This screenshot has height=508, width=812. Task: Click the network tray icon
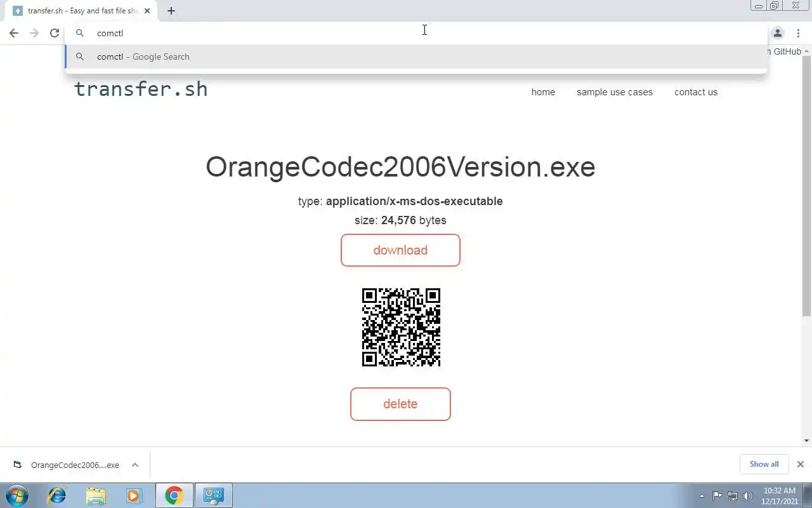733,496
